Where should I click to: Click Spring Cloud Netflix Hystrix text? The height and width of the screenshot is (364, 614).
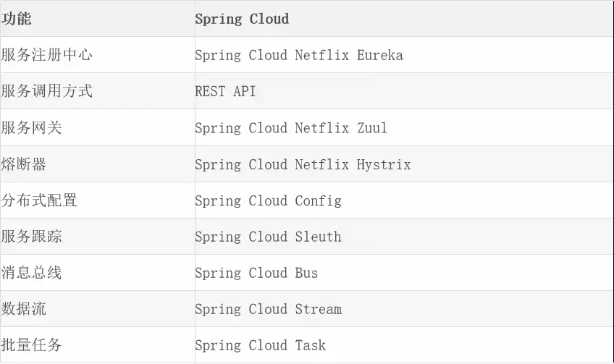303,164
